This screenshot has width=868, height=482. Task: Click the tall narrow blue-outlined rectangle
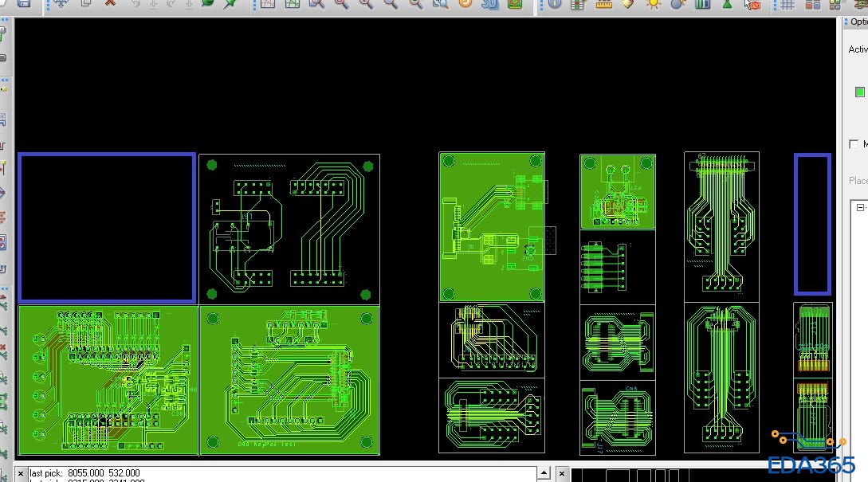point(813,224)
